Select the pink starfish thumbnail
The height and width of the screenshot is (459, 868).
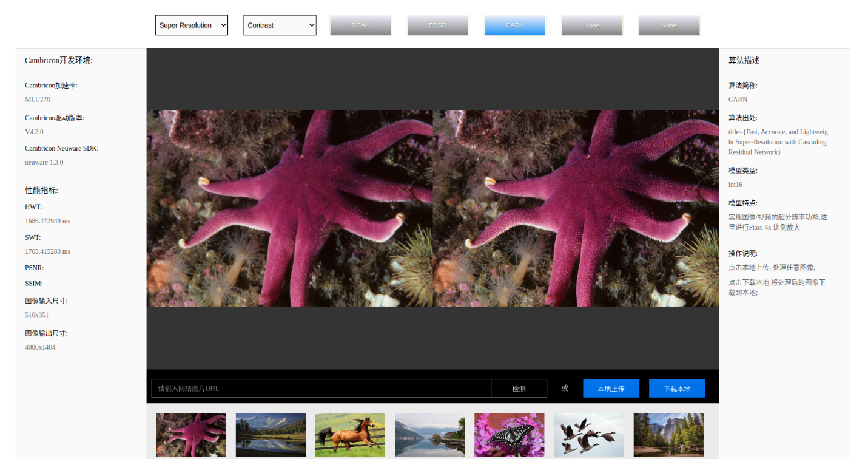point(191,435)
